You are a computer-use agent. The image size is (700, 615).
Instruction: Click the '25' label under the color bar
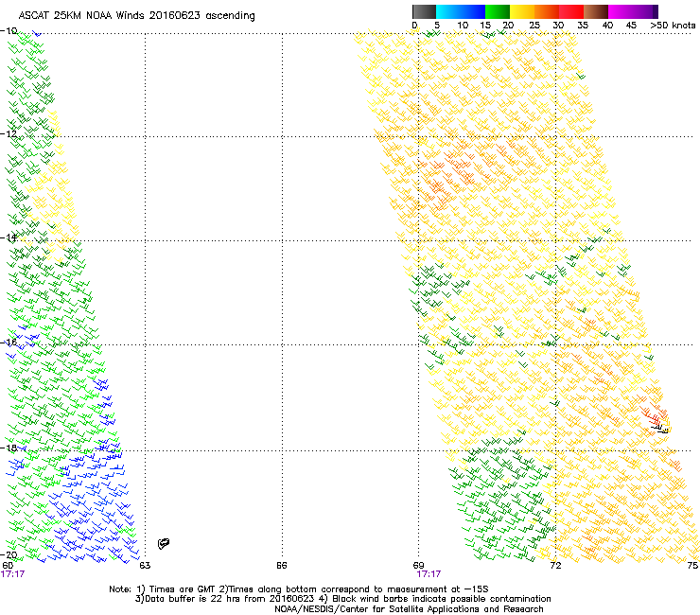534,26
